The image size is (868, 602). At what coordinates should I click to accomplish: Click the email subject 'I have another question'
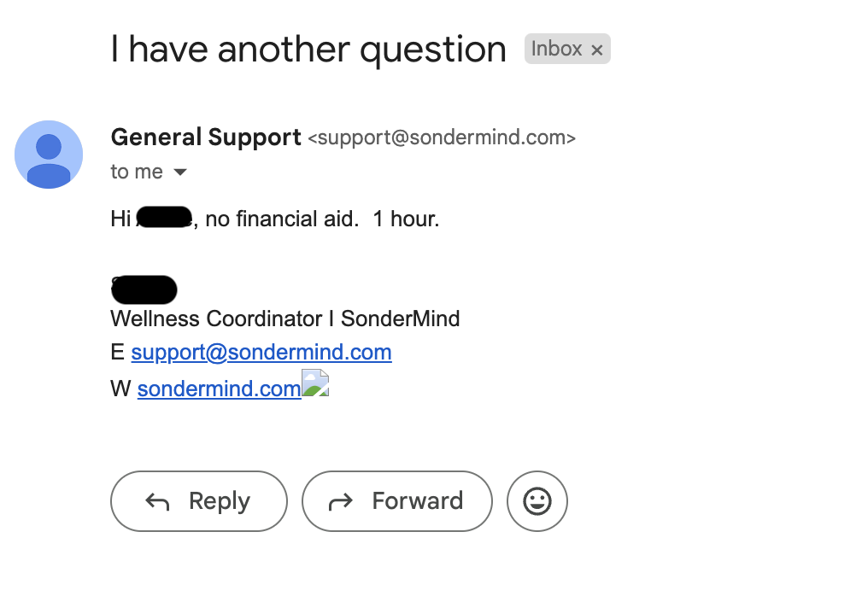(308, 49)
